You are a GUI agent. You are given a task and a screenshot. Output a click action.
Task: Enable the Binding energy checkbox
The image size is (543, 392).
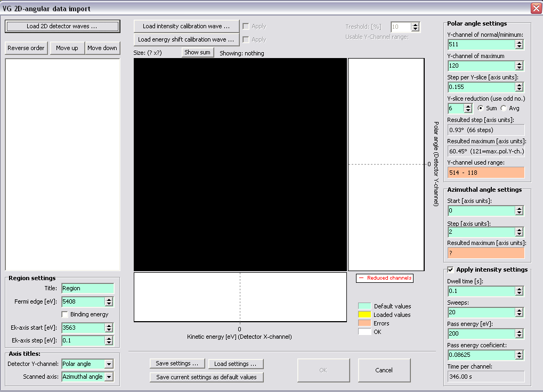pos(65,314)
